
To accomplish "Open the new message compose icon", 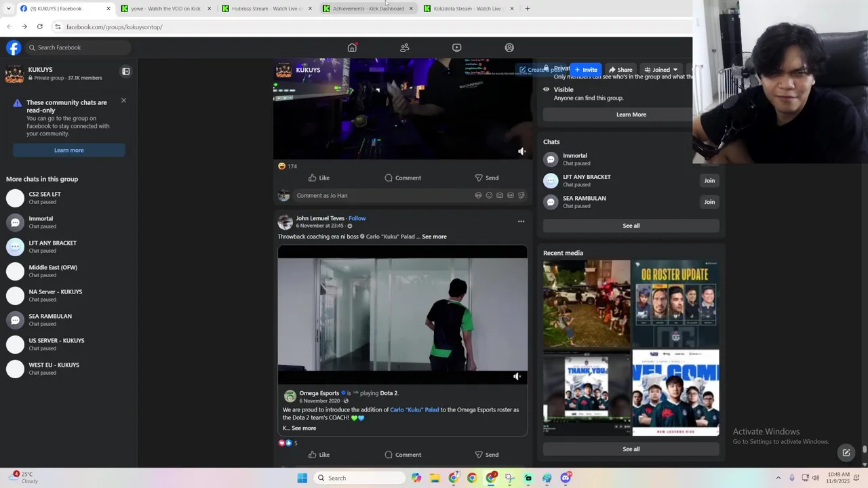I will click(846, 453).
